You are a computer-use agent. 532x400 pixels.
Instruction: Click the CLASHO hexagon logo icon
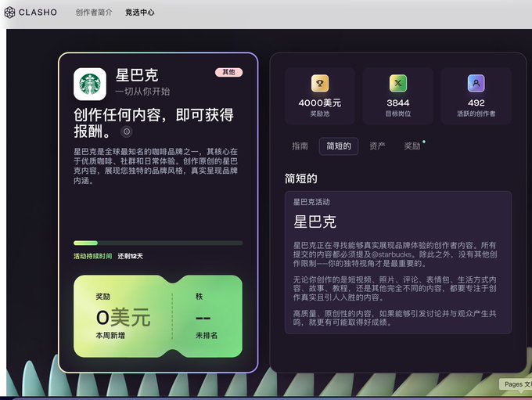point(10,13)
